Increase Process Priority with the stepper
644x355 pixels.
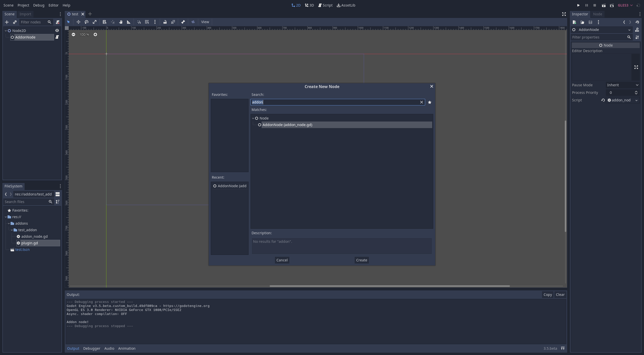(636, 91)
